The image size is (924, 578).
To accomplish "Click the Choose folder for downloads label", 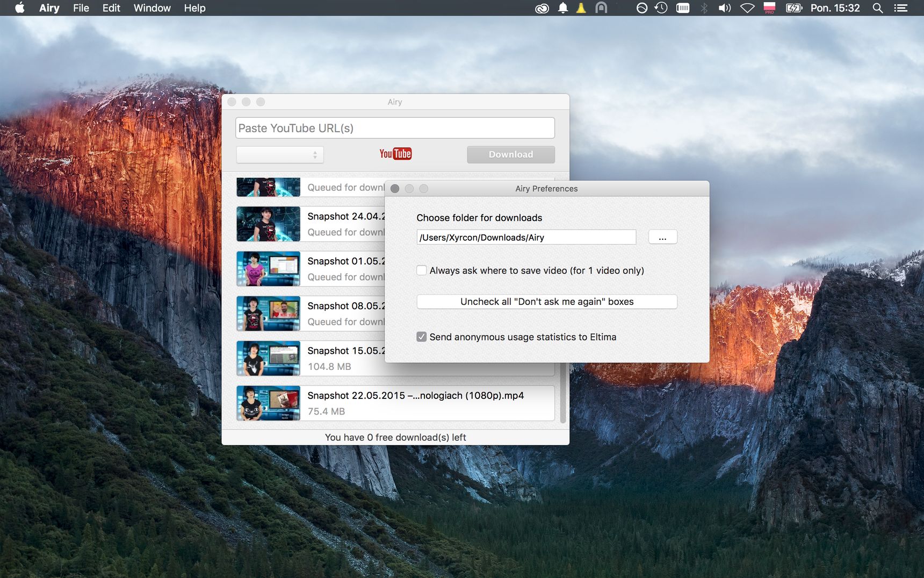I will tap(479, 218).
